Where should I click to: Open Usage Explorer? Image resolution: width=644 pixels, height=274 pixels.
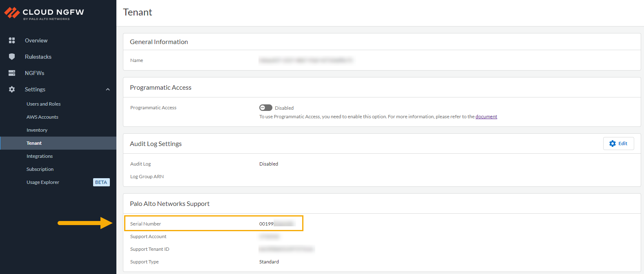[43, 182]
